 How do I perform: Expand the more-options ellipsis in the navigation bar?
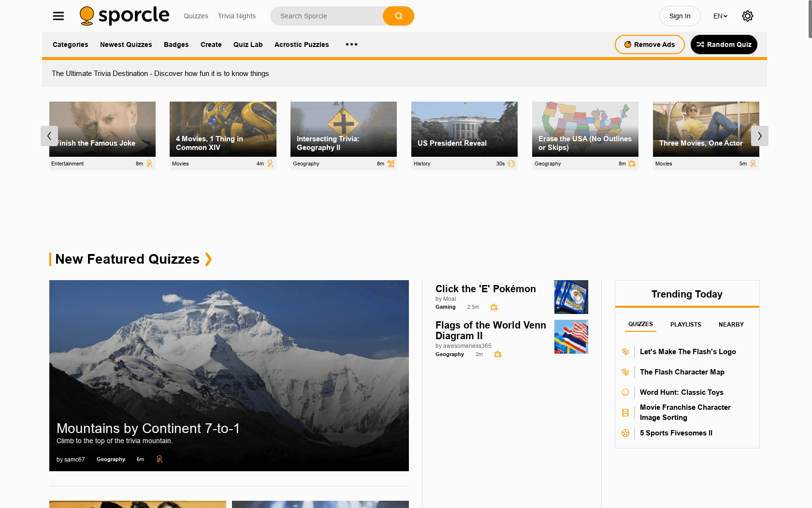[351, 45]
